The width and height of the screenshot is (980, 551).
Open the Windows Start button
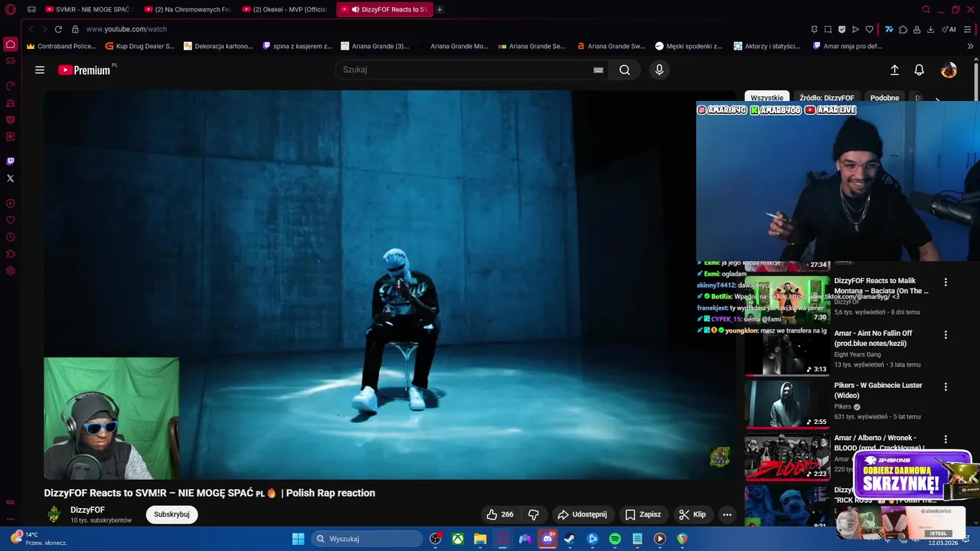tap(298, 539)
